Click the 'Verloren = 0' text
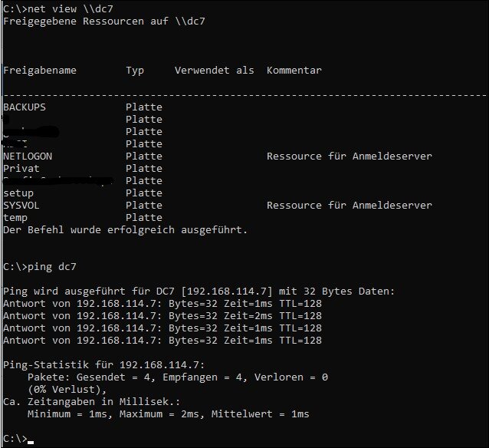Image resolution: width=489 pixels, height=448 pixels. [x=291, y=377]
